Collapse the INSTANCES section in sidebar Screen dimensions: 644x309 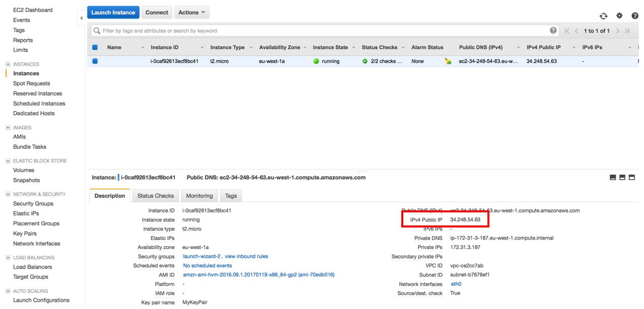pos(8,64)
